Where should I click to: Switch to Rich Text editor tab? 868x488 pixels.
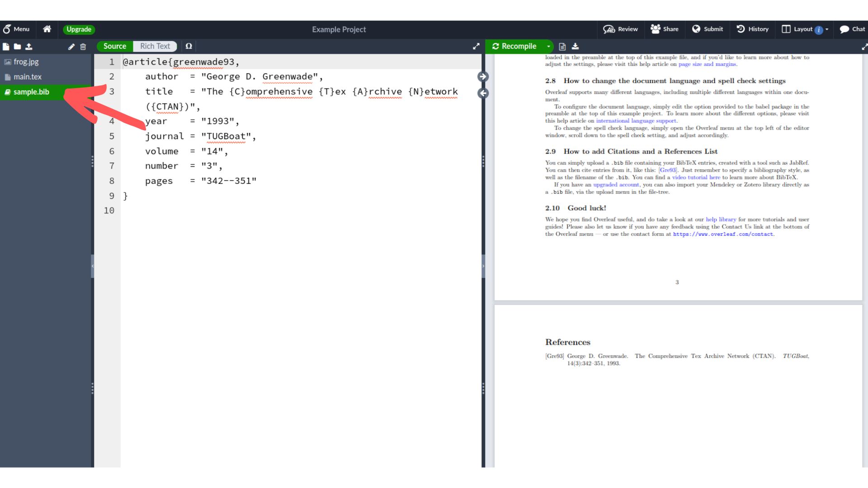point(154,46)
